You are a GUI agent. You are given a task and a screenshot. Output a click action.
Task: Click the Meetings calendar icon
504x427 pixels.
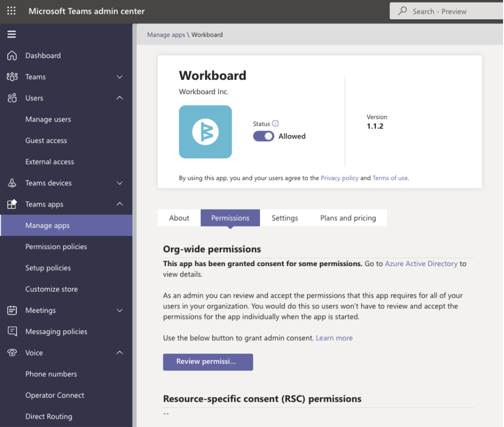pos(12,310)
